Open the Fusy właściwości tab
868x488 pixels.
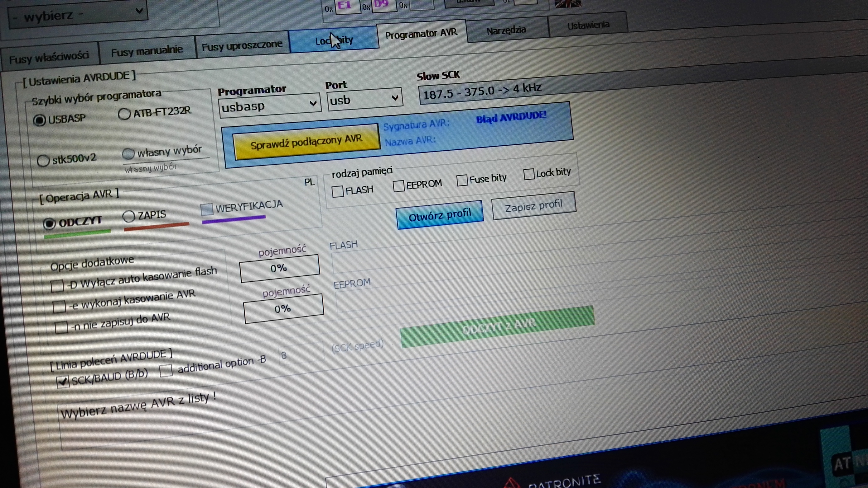[x=49, y=57]
